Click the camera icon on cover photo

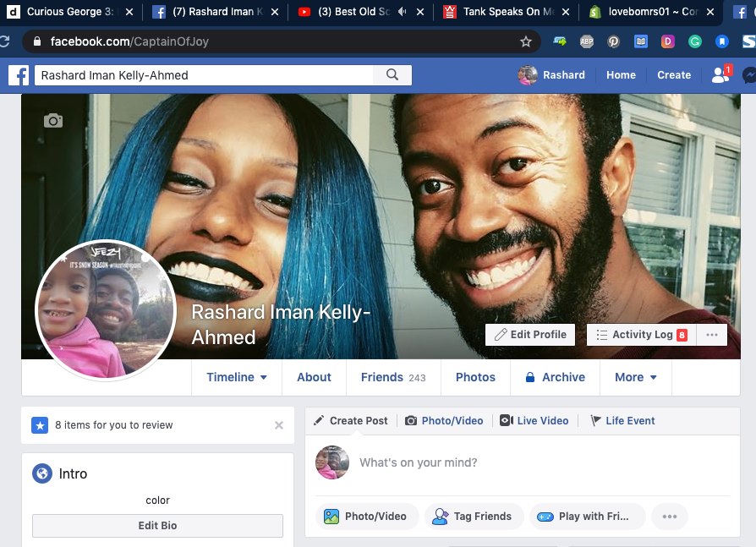point(53,121)
